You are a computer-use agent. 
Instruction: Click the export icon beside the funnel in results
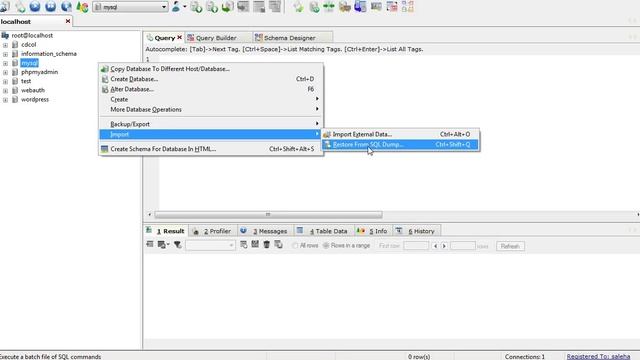163,245
